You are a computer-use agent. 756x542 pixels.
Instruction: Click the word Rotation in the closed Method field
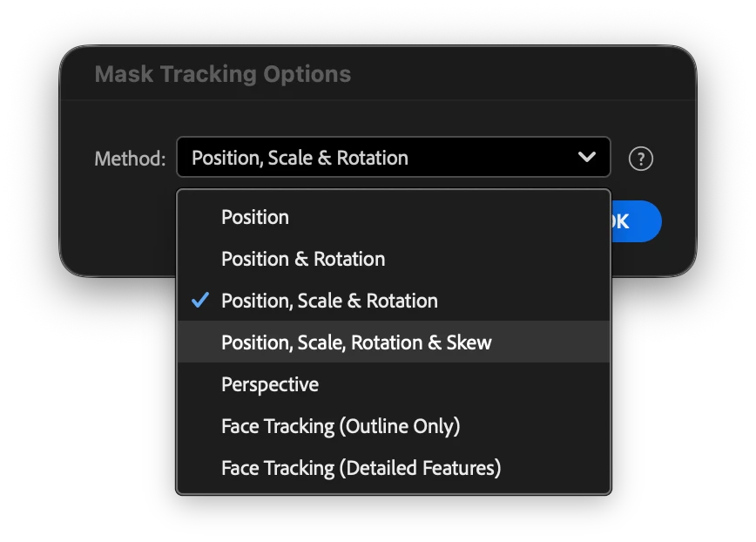pyautogui.click(x=372, y=158)
